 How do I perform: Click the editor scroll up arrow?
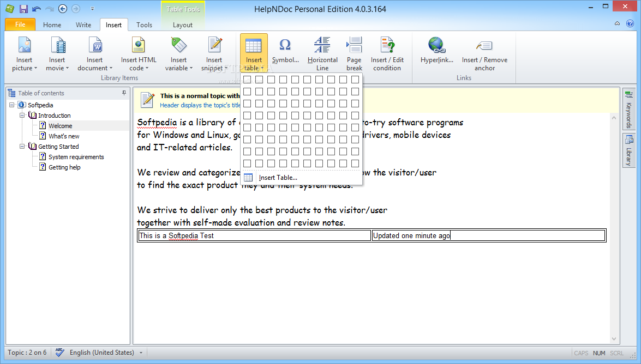tap(614, 118)
